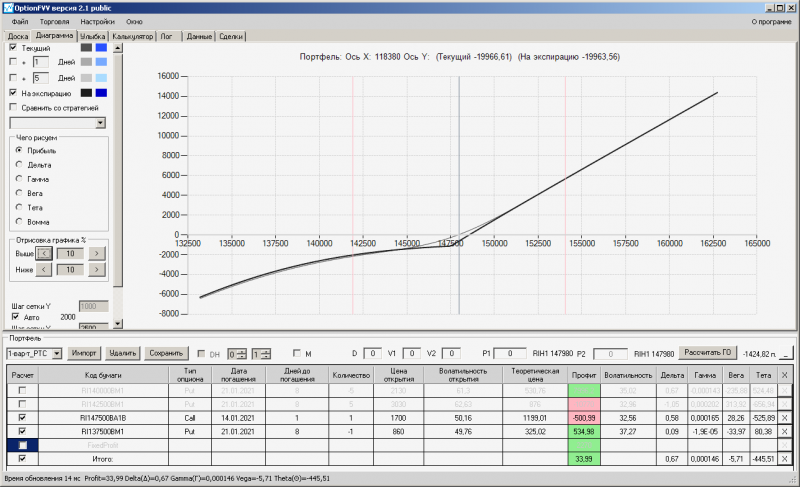Delete RI137500BM1 row with X icon
This screenshot has width=800, height=487.
785,431
